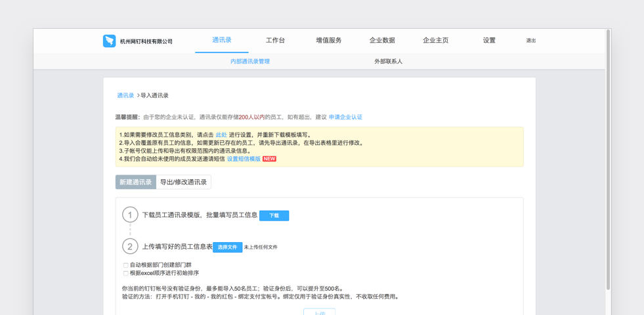The width and height of the screenshot is (644, 315).
Task: Switch to the 工作台 tab
Action: tap(275, 40)
